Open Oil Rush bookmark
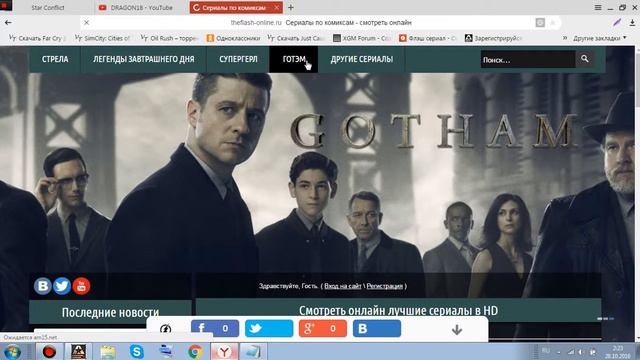The height and width of the screenshot is (360, 640). pyautogui.click(x=169, y=38)
